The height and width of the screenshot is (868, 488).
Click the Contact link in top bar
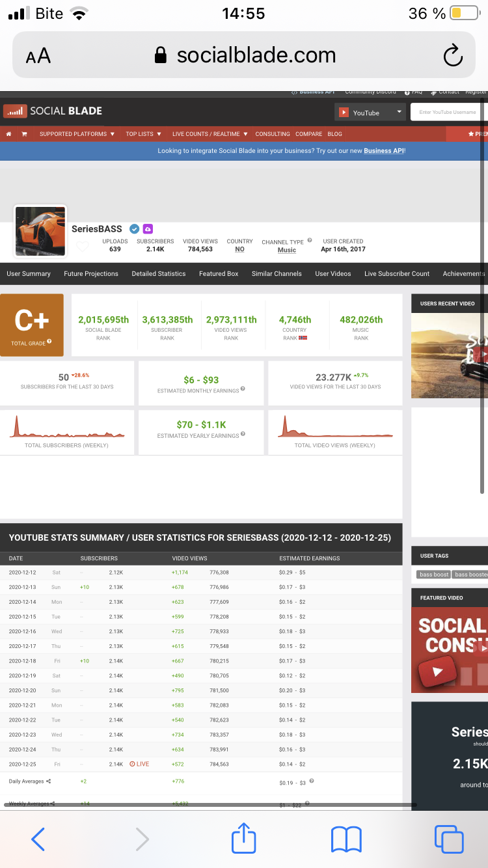(x=445, y=93)
